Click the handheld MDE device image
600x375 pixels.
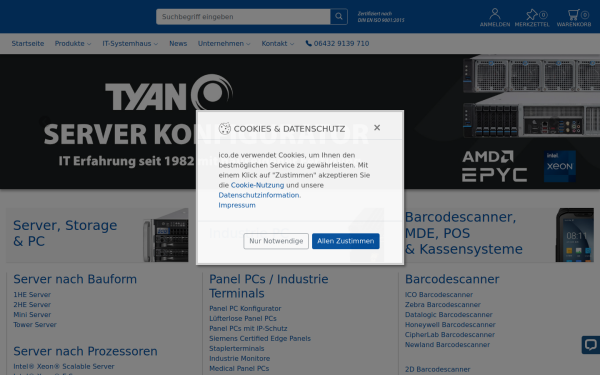[575, 235]
